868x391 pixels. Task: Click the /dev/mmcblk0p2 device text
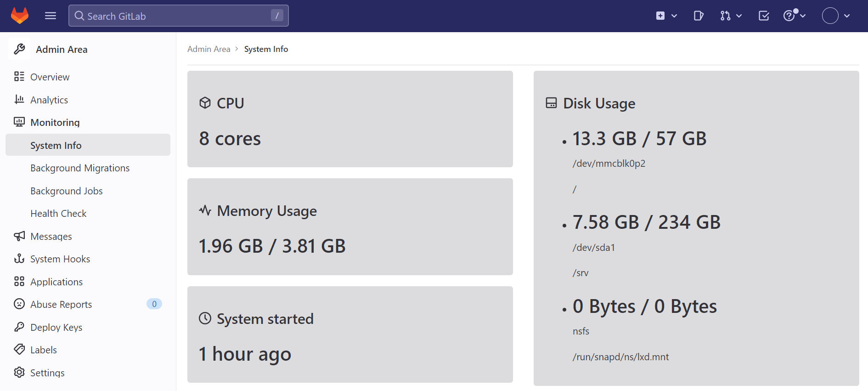pyautogui.click(x=609, y=164)
